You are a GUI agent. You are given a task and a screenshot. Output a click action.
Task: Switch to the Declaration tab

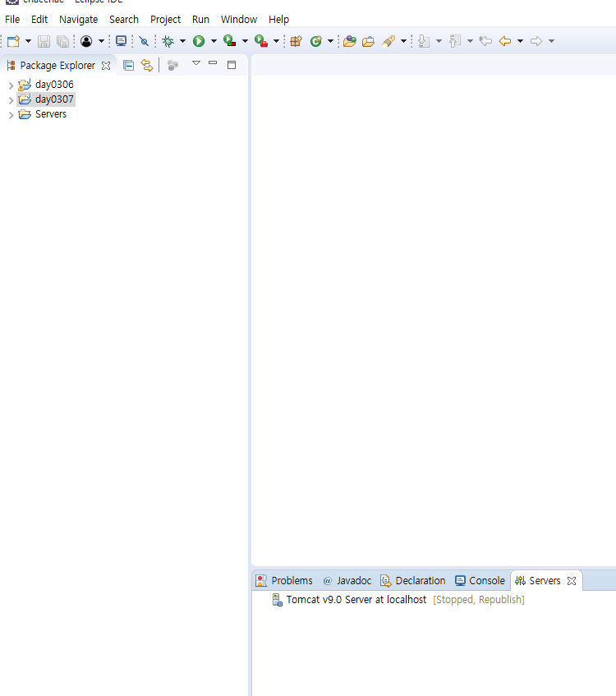coord(421,581)
